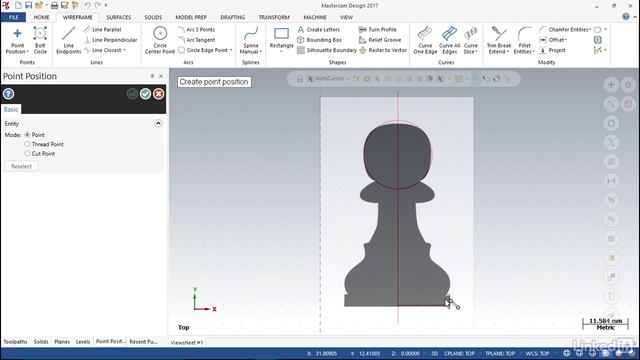This screenshot has width=640, height=360.
Task: Choose the Curve Slice tool
Action: coord(471,41)
